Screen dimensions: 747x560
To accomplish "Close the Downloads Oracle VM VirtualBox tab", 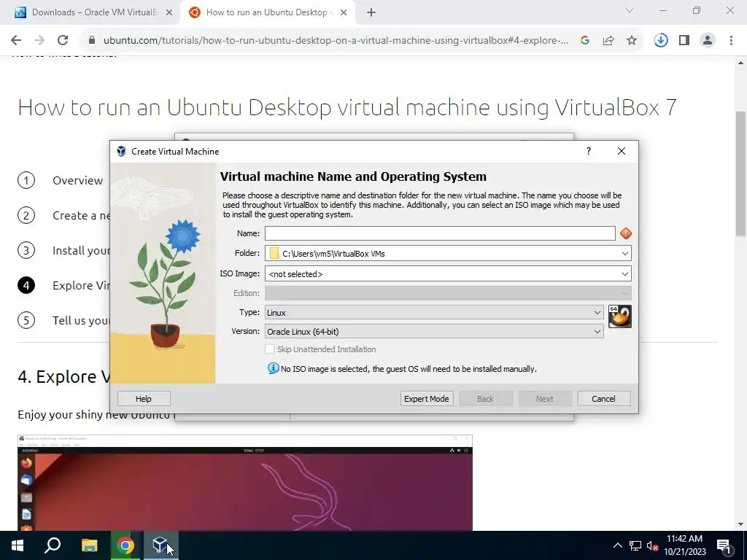I will coord(169,13).
